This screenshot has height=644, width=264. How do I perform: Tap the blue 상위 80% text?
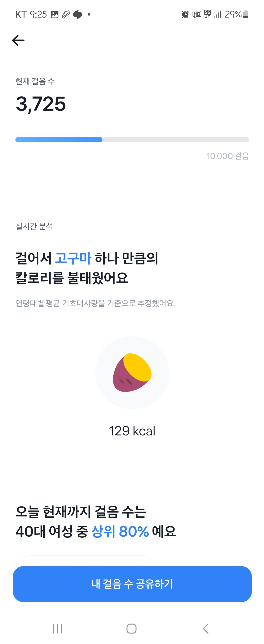click(x=120, y=531)
